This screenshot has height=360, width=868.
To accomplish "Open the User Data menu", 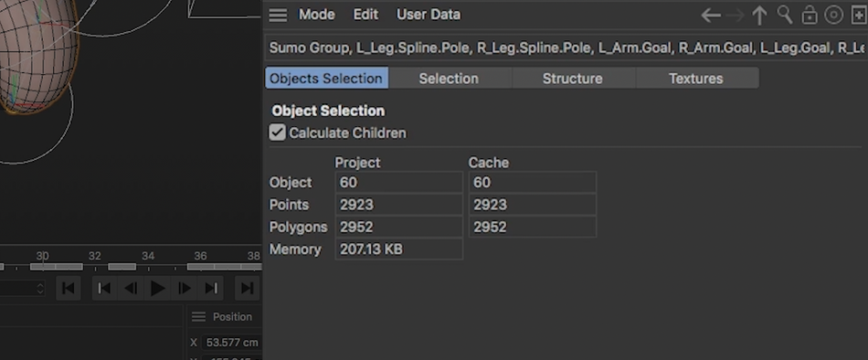I will tap(429, 15).
